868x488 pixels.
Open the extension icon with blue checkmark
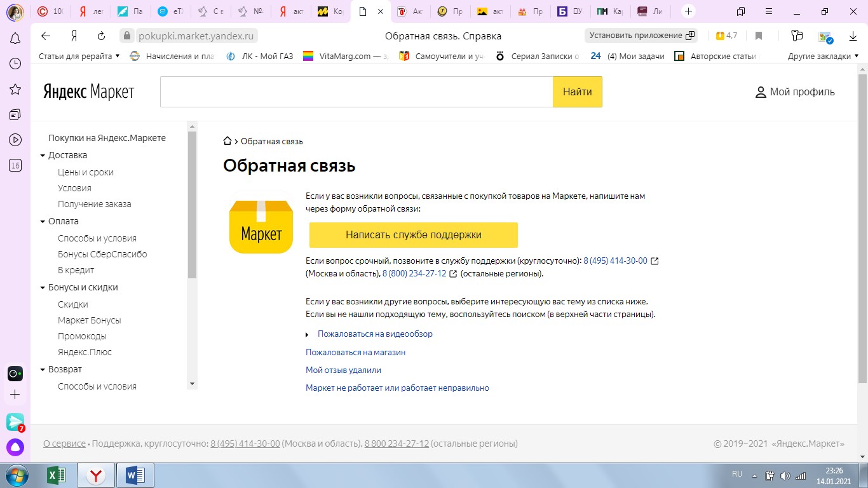[x=825, y=37]
